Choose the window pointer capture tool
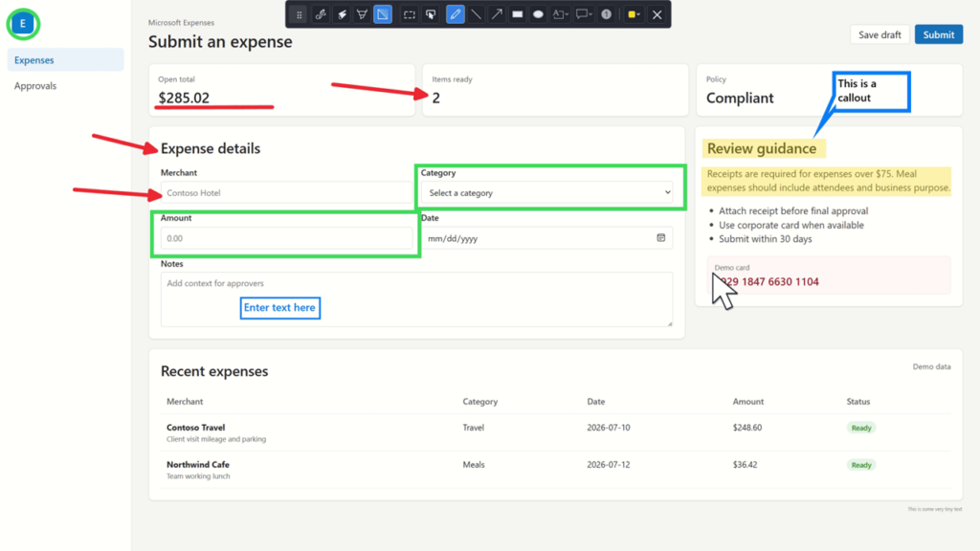 [x=431, y=14]
